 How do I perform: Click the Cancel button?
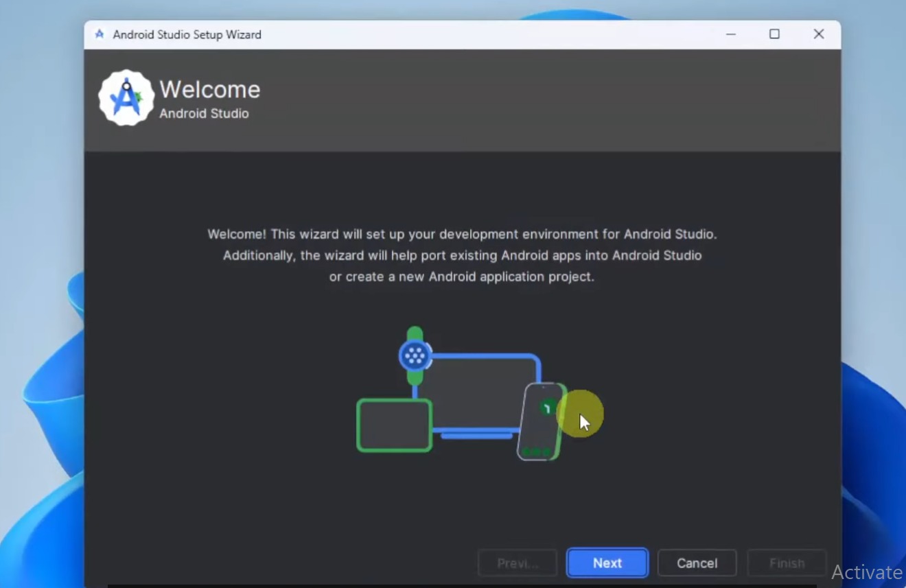697,563
